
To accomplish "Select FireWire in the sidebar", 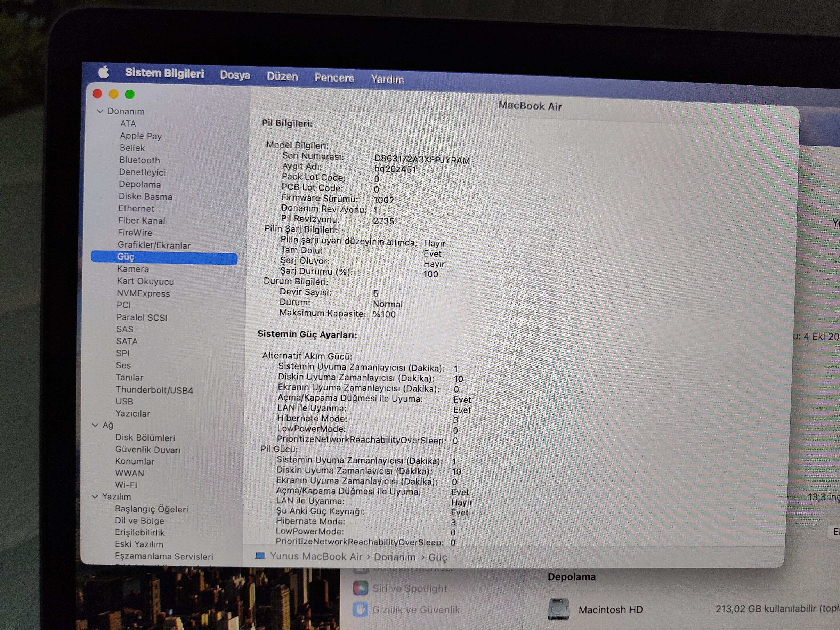I will point(135,232).
